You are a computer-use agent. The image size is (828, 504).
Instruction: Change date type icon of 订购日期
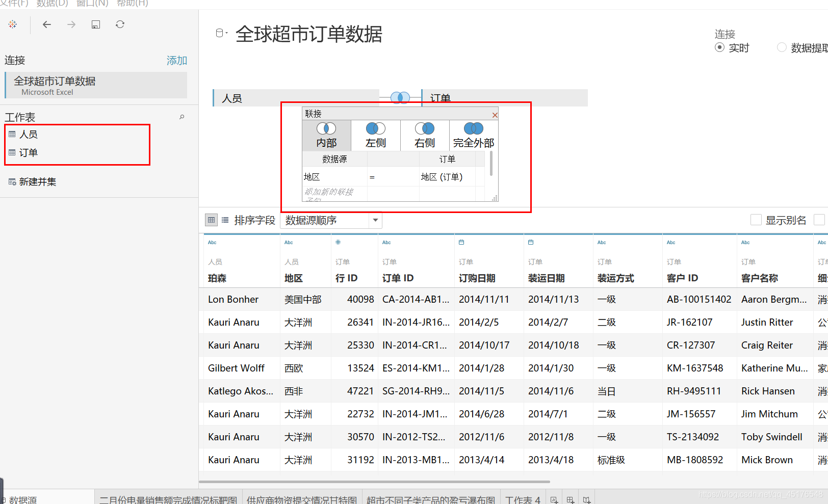(461, 242)
